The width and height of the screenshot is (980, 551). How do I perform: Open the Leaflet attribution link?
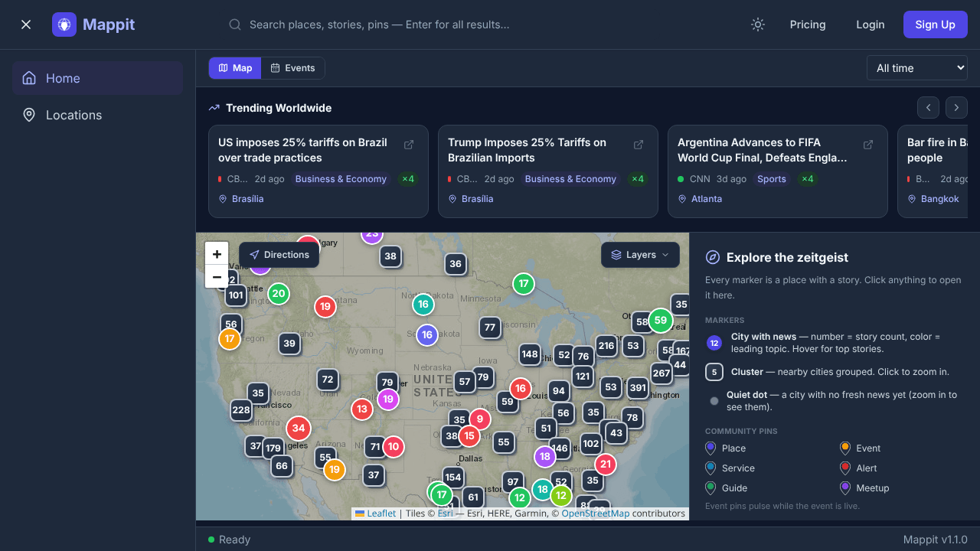click(x=376, y=514)
